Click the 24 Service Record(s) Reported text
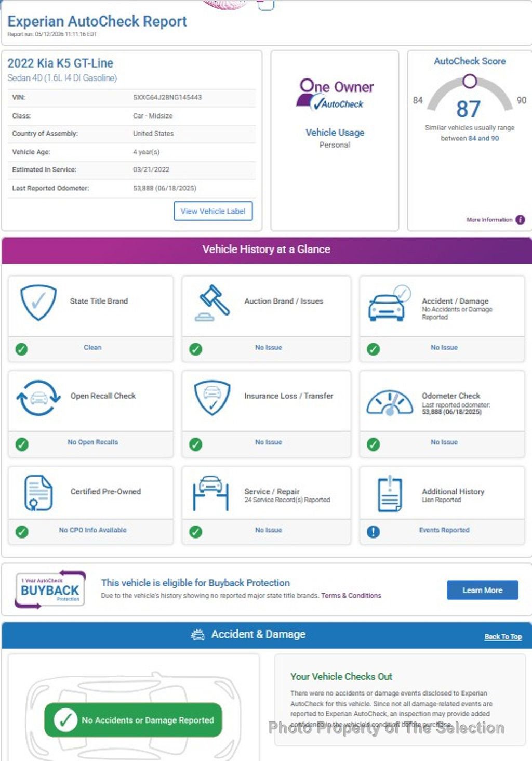Viewport: 532px width, 761px height. (287, 500)
